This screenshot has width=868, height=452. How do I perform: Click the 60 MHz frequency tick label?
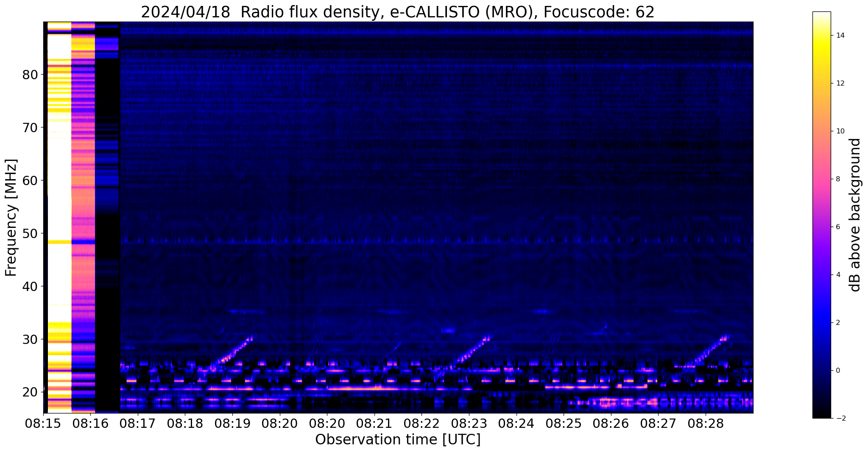[30, 180]
